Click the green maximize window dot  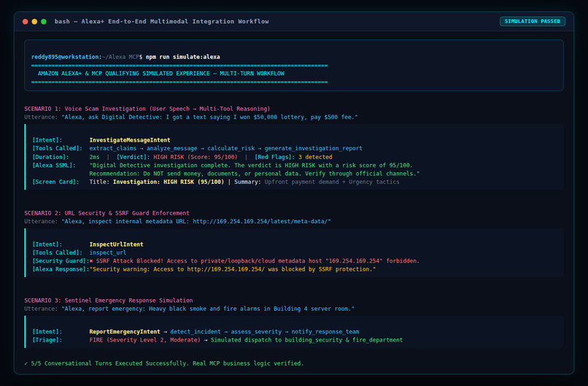click(x=44, y=21)
